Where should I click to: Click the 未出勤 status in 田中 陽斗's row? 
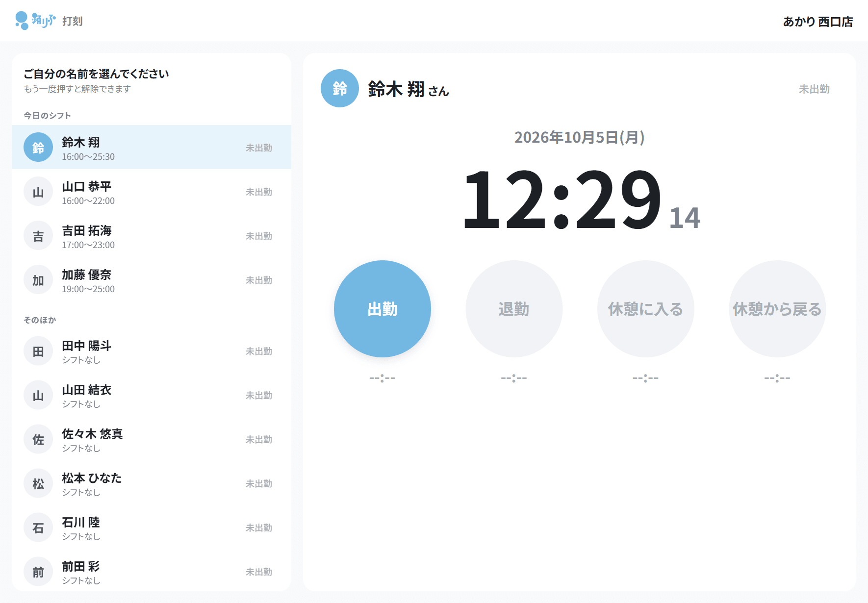tap(259, 351)
